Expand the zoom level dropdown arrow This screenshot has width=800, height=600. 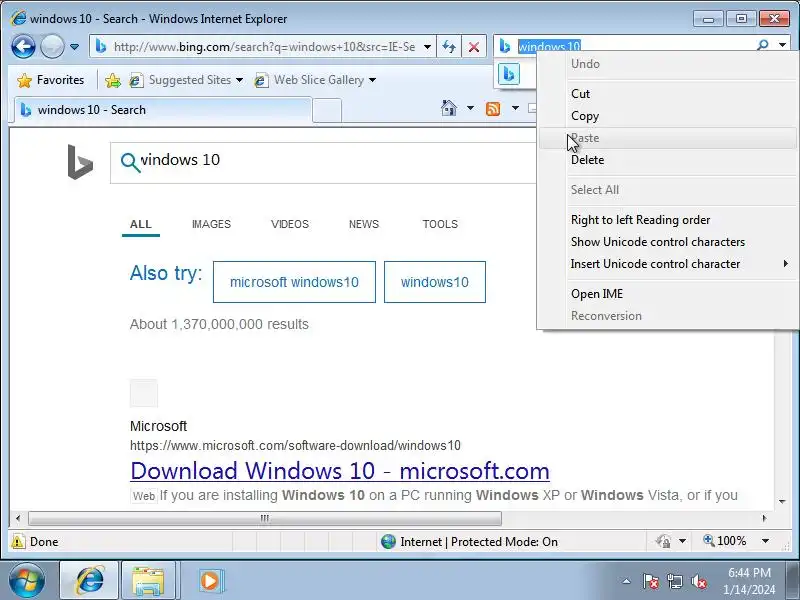click(x=765, y=541)
